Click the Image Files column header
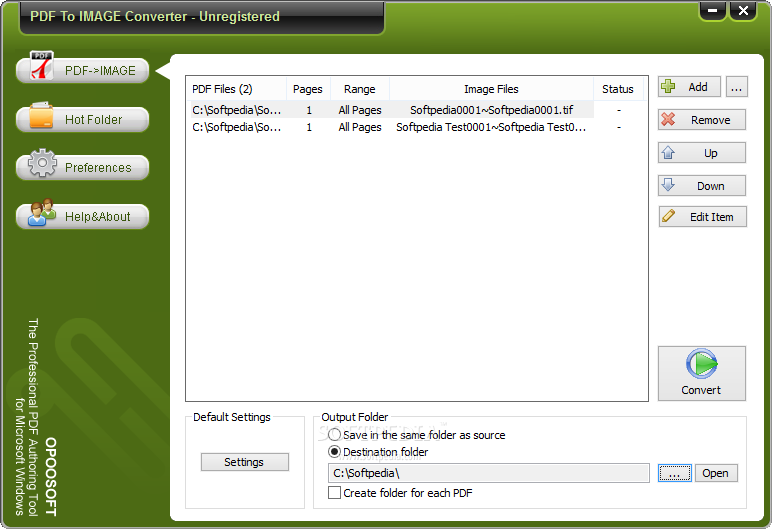The height and width of the screenshot is (529, 772). [x=491, y=89]
